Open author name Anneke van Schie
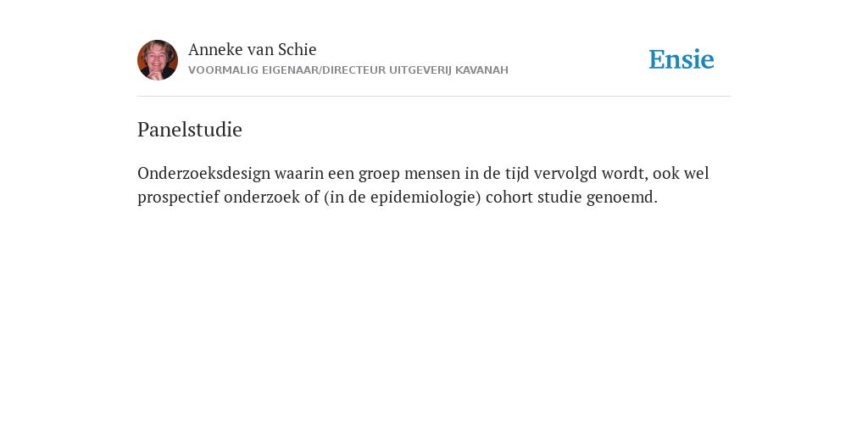The height and width of the screenshot is (434, 868). [253, 49]
